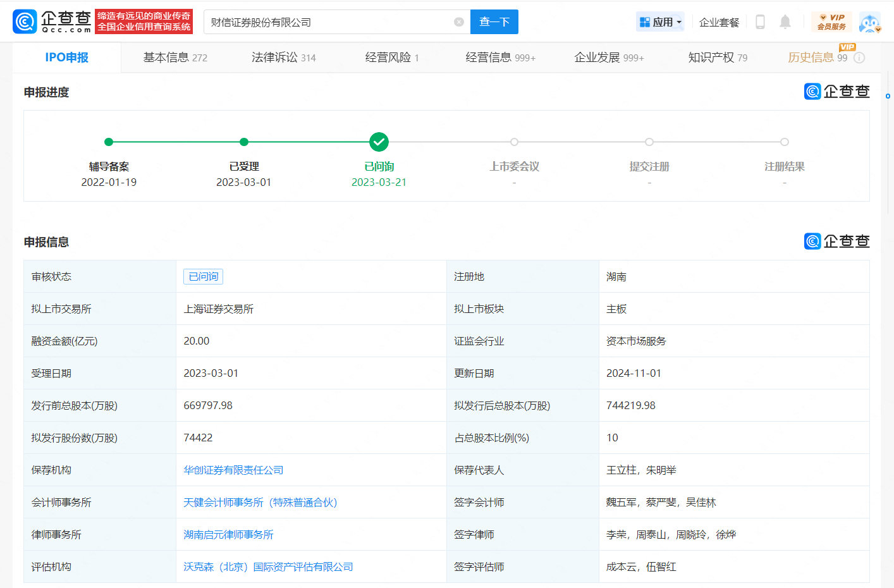
Task: Clear the search box with the X icon
Action: coord(459,22)
